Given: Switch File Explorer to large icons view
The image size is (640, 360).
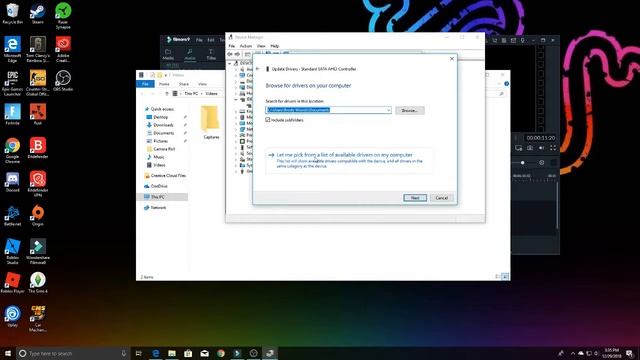Looking at the screenshot, I should click(x=505, y=277).
